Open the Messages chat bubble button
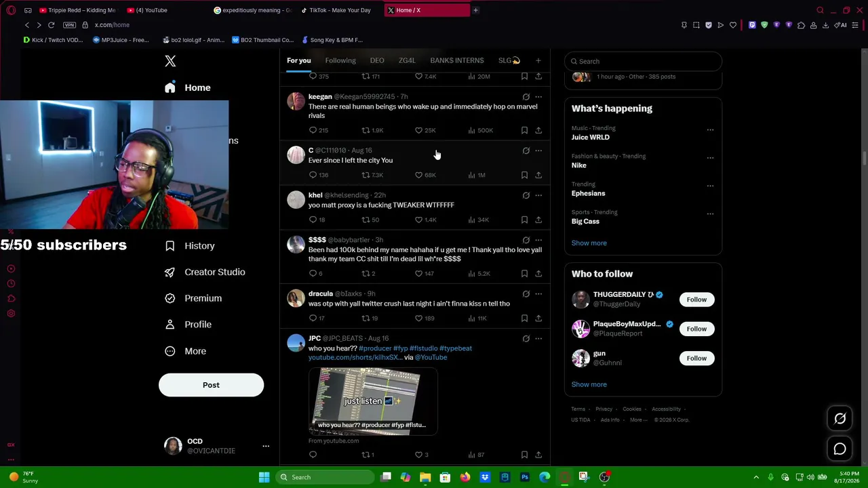Image resolution: width=868 pixels, height=488 pixels. point(840,449)
